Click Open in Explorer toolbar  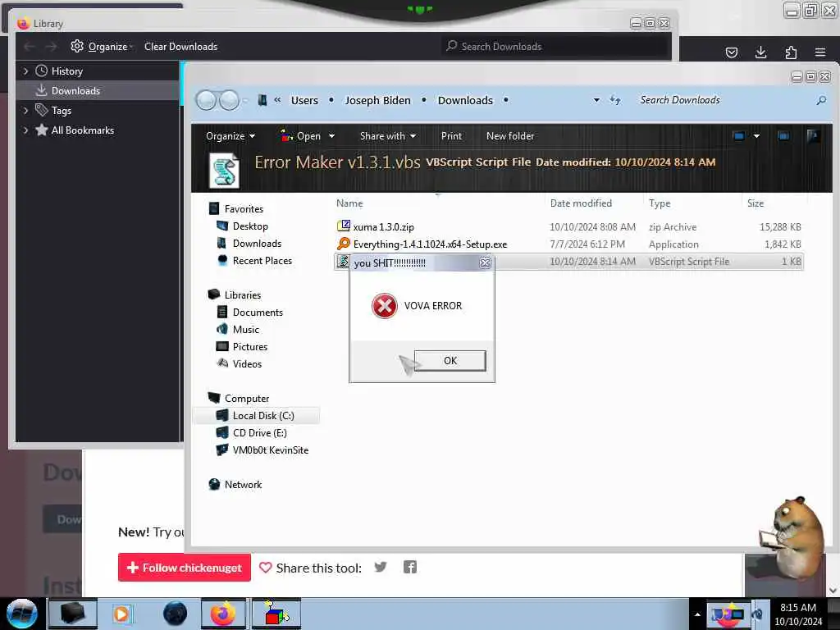pyautogui.click(x=301, y=136)
